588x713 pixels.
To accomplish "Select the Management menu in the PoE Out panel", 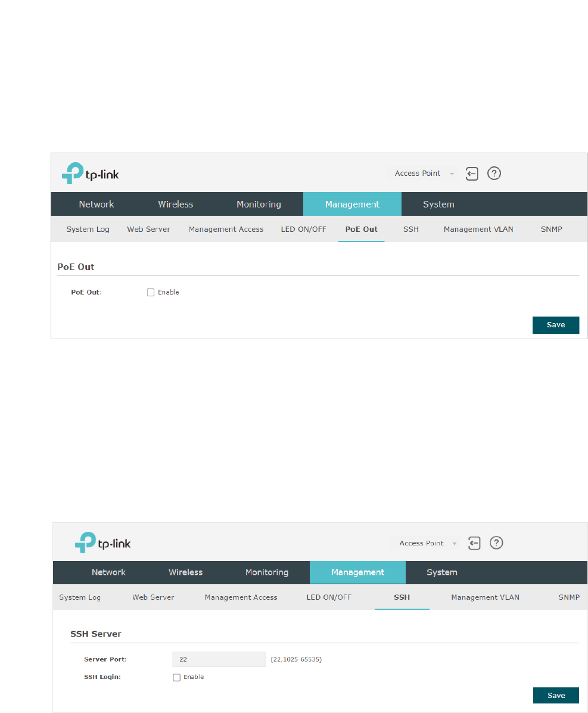I will tap(352, 204).
